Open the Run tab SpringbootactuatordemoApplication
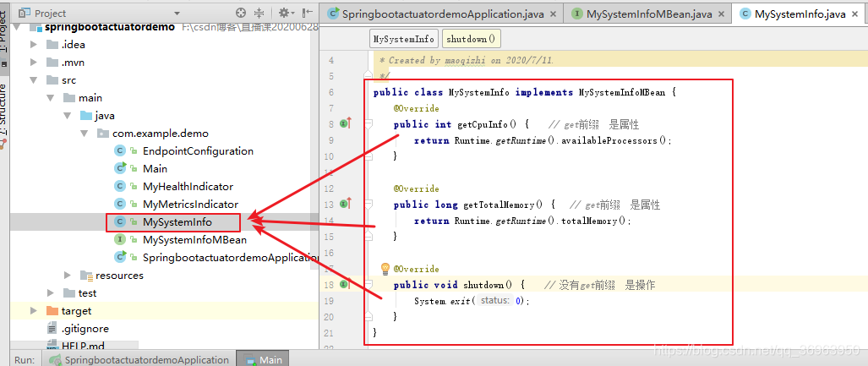Screen dimensions: 868x366 (x=139, y=360)
